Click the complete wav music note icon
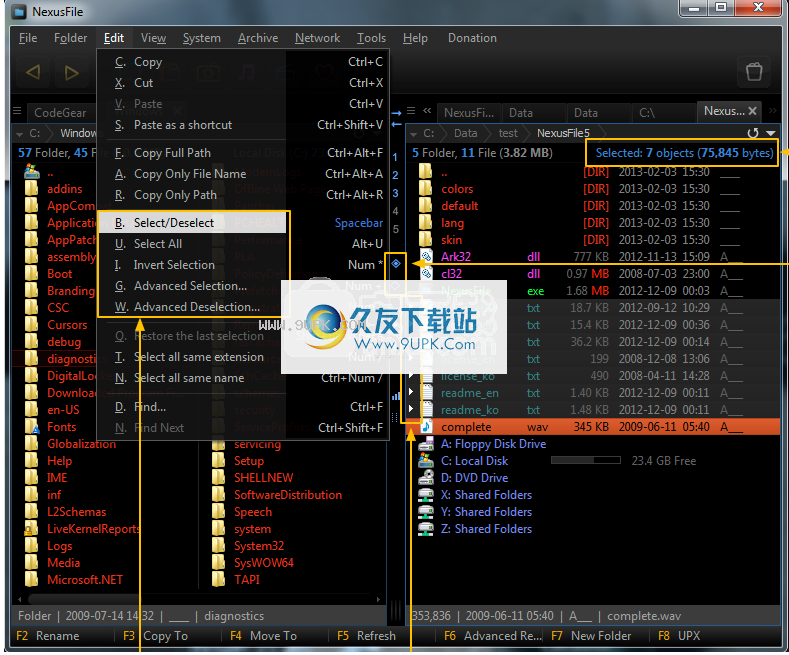This screenshot has width=789, height=655. 426,427
